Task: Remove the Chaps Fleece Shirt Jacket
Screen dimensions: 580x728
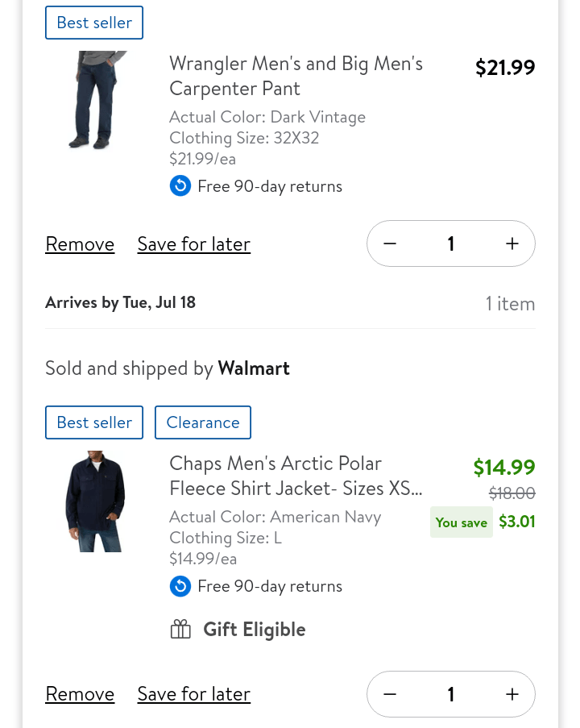Action: [80, 694]
